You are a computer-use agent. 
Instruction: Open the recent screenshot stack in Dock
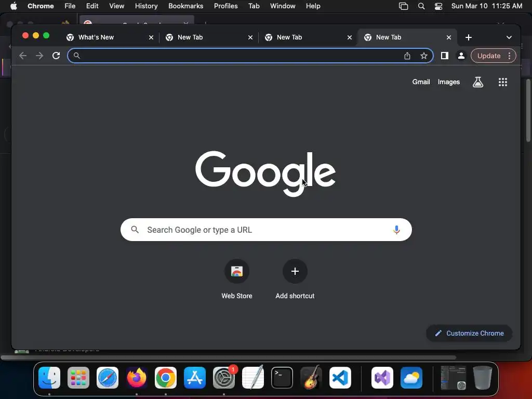point(453,378)
